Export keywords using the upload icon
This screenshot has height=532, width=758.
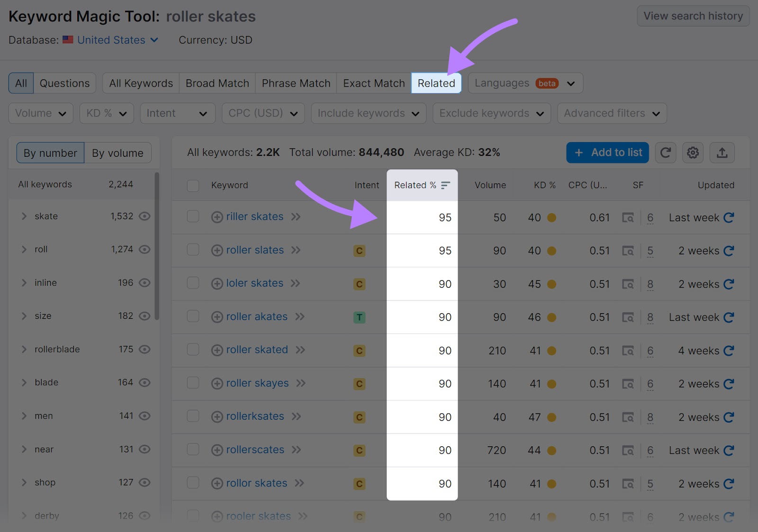click(722, 153)
